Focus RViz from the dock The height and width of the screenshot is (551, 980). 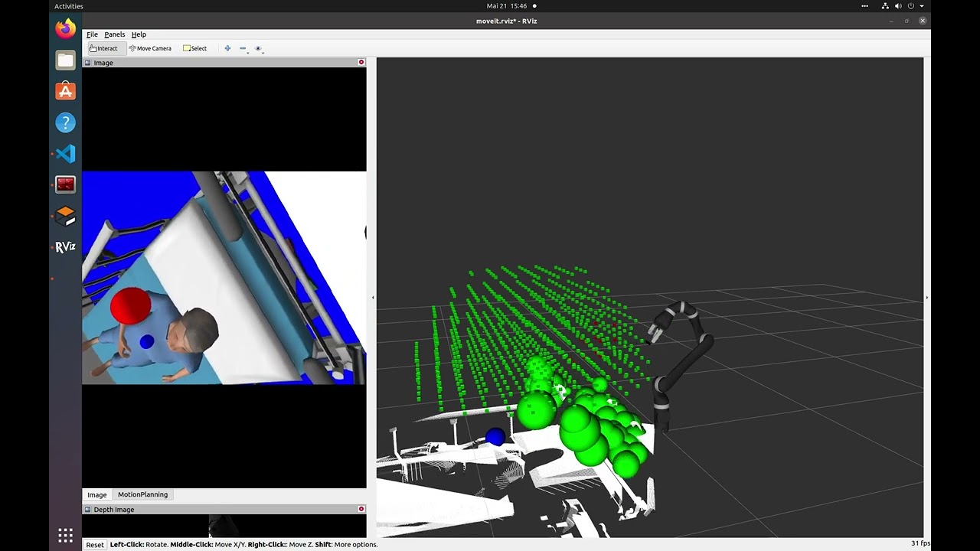tap(65, 247)
